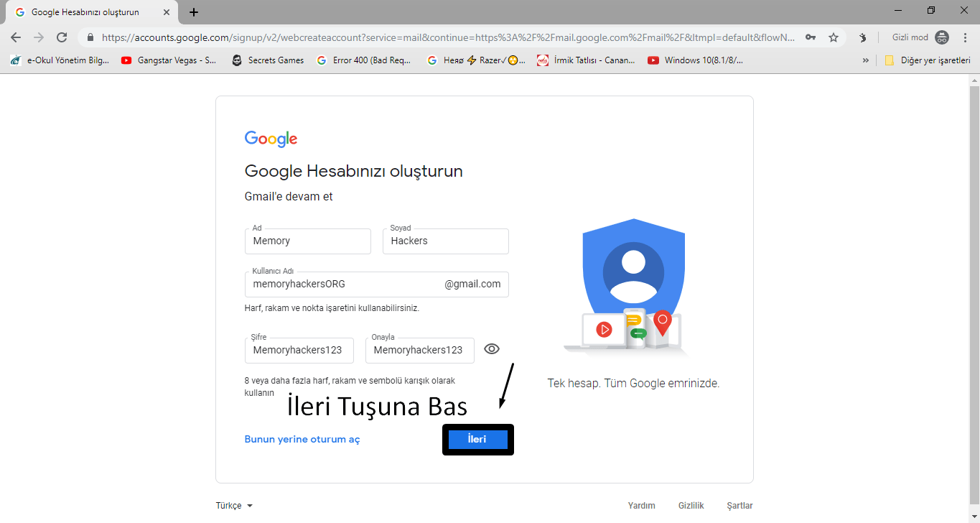
Task: Click the Onayla confirm password field
Action: pyautogui.click(x=419, y=350)
